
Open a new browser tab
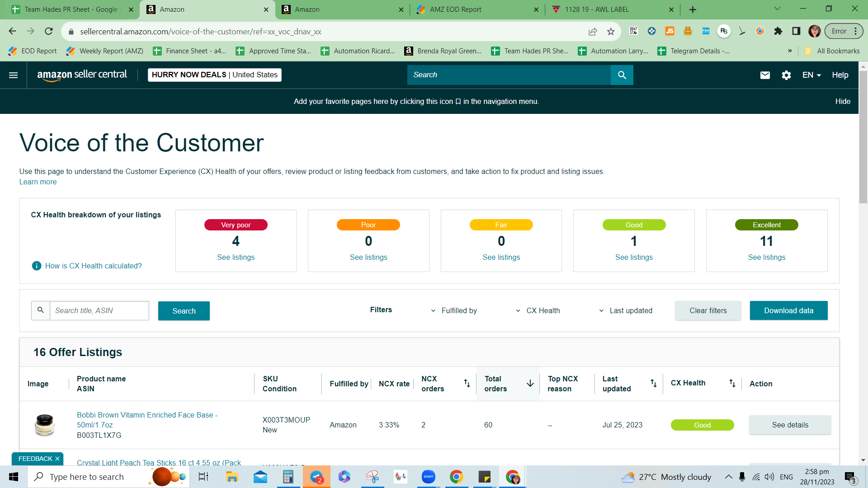click(x=693, y=9)
